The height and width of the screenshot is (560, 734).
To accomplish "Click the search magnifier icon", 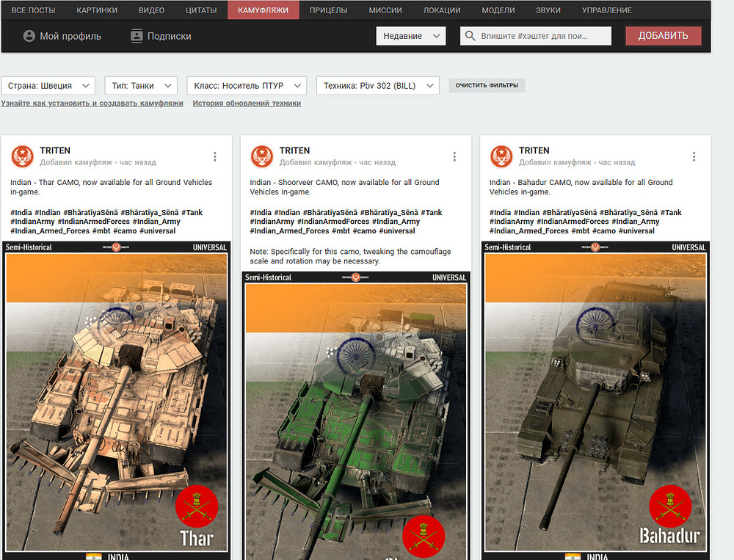I will pyautogui.click(x=470, y=36).
